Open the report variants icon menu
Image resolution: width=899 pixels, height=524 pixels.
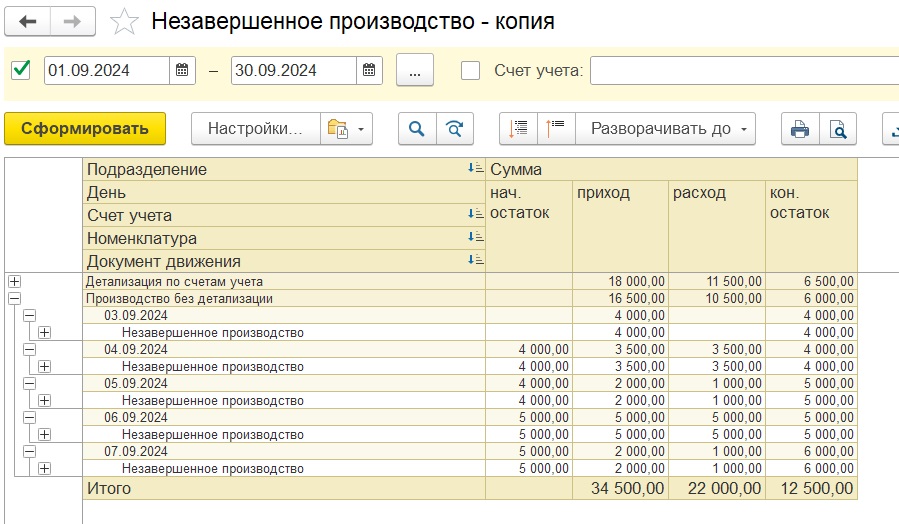click(x=337, y=128)
